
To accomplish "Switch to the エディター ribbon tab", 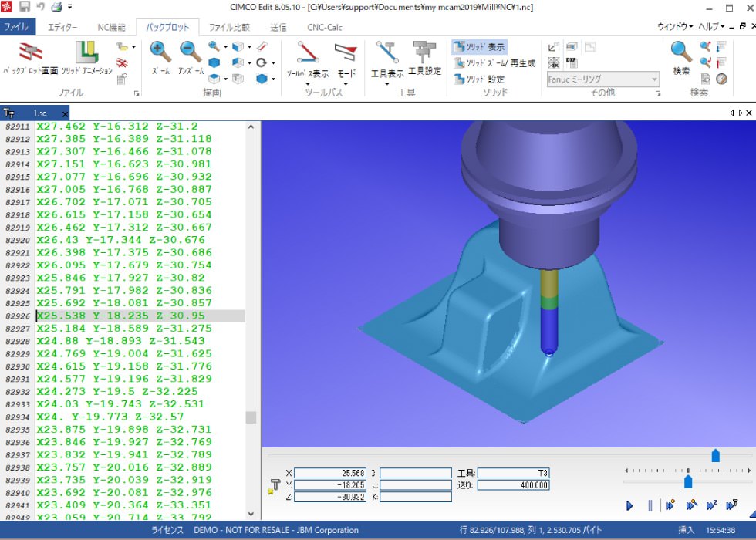I will (x=62, y=27).
